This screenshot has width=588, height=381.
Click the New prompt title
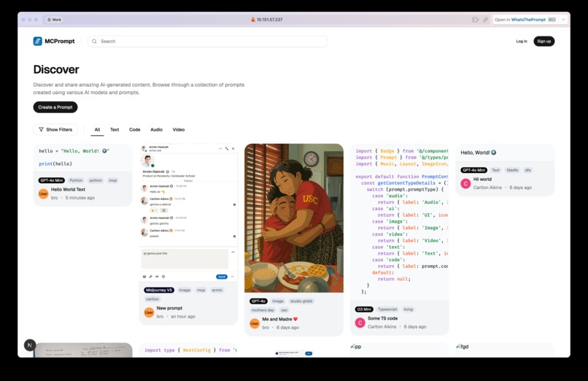(169, 308)
